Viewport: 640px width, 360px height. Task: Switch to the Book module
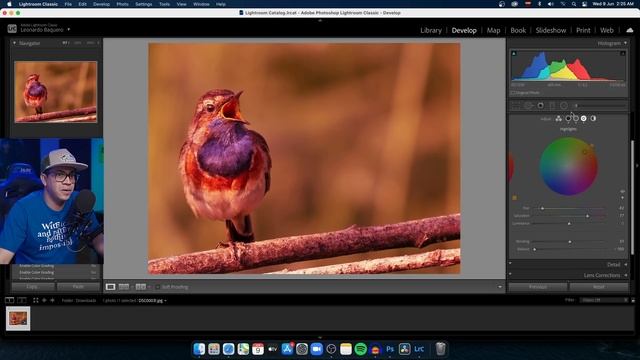(518, 30)
